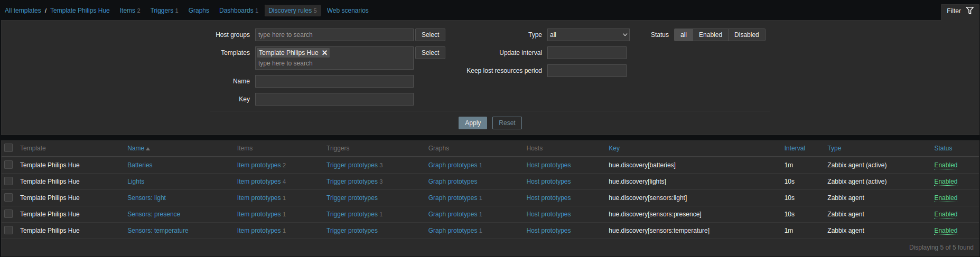
Task: Focus the Name filter field
Action: (334, 81)
